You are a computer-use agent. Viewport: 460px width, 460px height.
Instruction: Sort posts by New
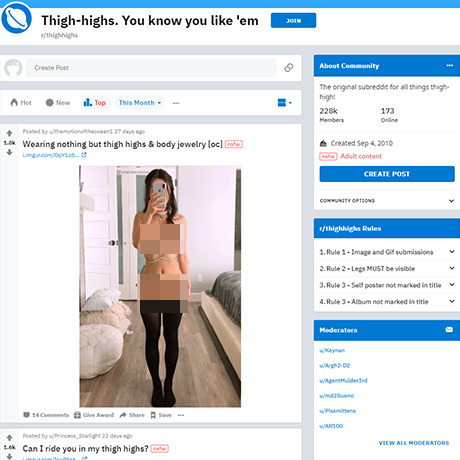pos(58,103)
